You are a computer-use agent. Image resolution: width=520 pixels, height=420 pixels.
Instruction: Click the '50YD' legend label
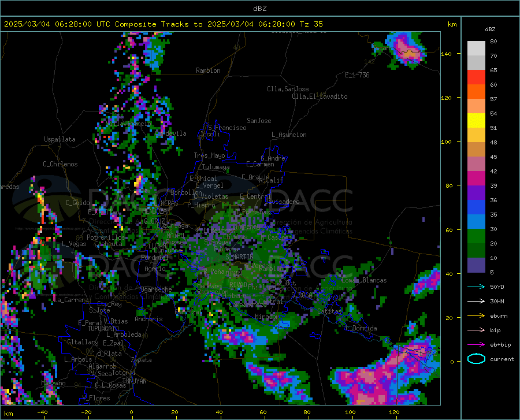(x=497, y=287)
